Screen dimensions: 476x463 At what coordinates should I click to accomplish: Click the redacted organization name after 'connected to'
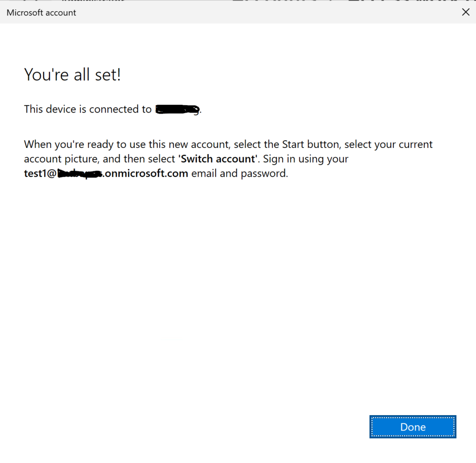177,109
